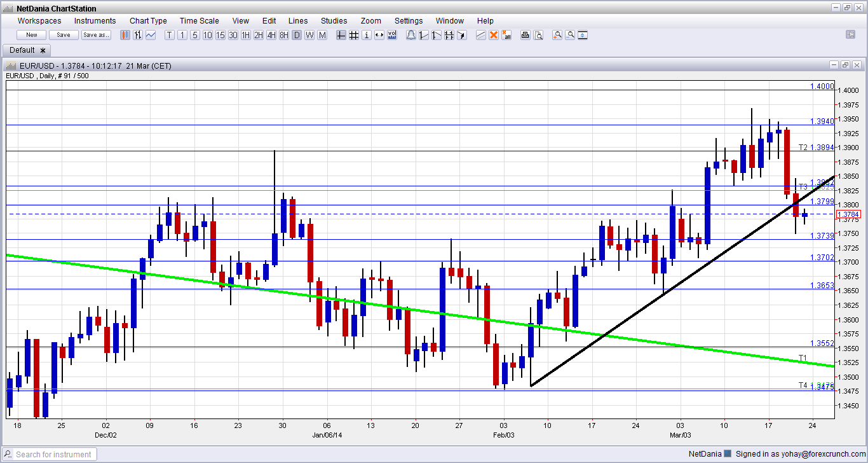Image resolution: width=868 pixels, height=463 pixels.
Task: Toggle the chart grid display
Action: pos(354,35)
